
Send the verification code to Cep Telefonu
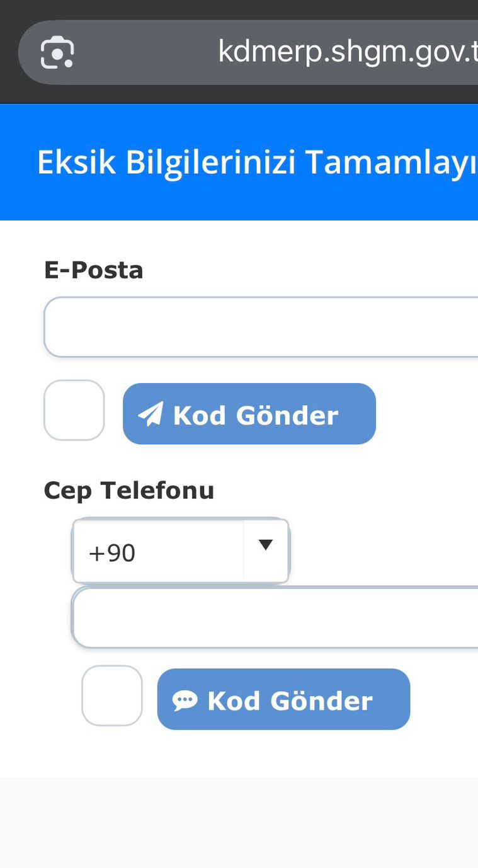[283, 699]
